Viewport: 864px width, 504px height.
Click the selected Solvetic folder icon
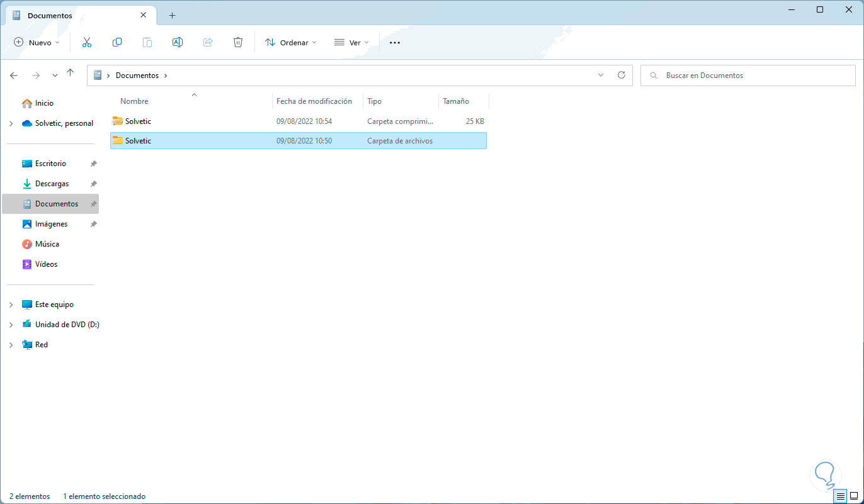pyautogui.click(x=118, y=140)
